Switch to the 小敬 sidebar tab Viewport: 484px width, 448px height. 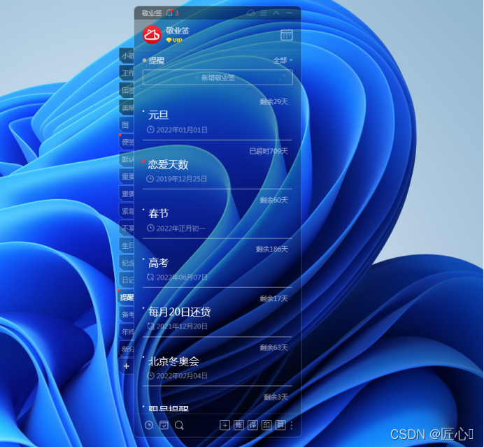point(127,56)
